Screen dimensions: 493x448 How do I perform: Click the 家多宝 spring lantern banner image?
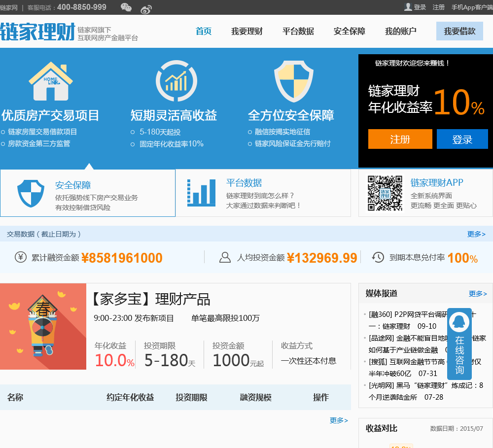click(43, 326)
